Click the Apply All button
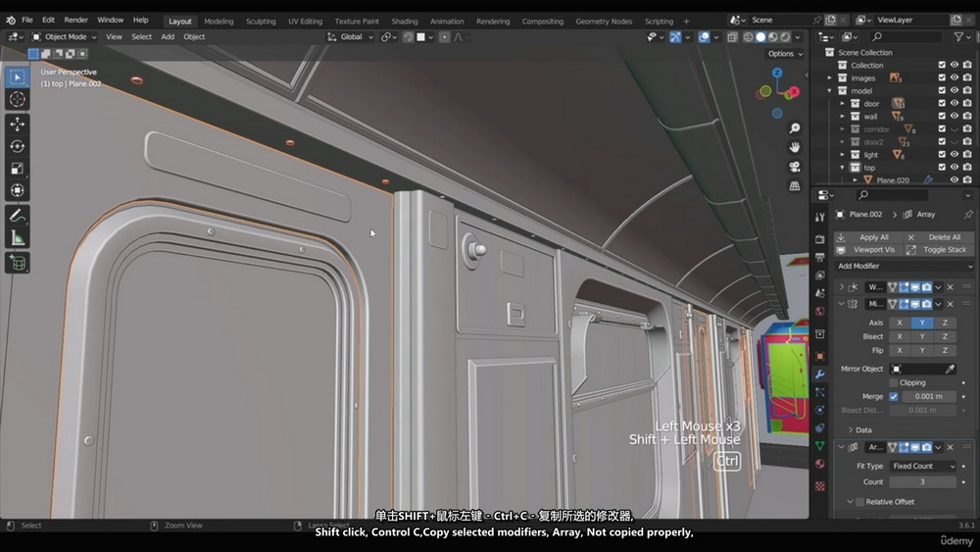The height and width of the screenshot is (552, 980). click(x=868, y=237)
